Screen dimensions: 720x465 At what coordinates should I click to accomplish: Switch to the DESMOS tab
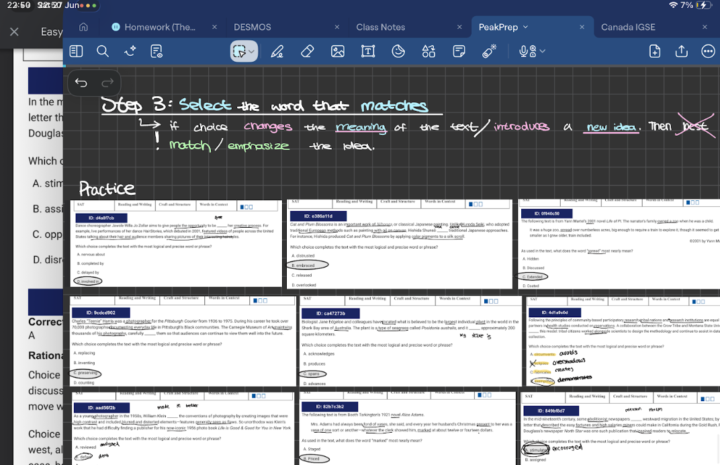pyautogui.click(x=252, y=27)
